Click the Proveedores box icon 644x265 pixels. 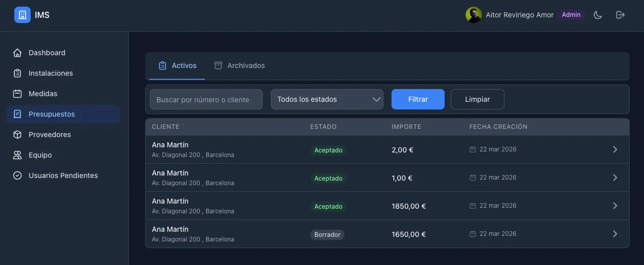pos(17,135)
